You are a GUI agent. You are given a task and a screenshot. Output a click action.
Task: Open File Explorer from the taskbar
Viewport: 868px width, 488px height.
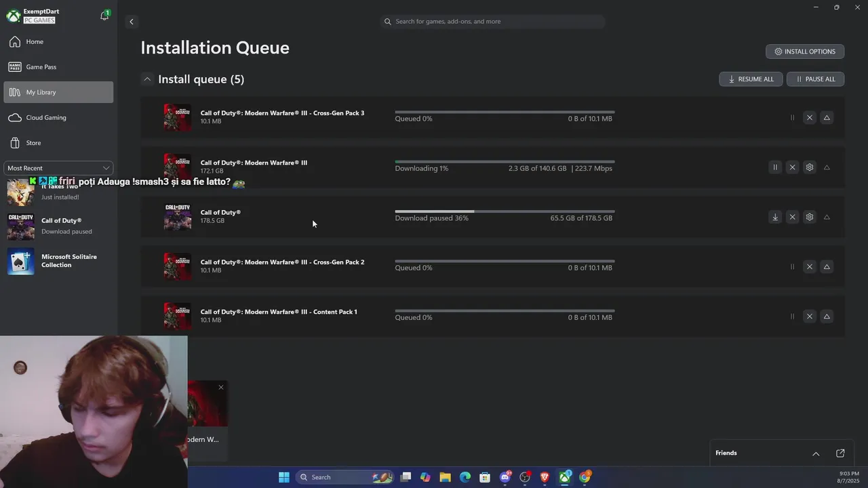(445, 477)
